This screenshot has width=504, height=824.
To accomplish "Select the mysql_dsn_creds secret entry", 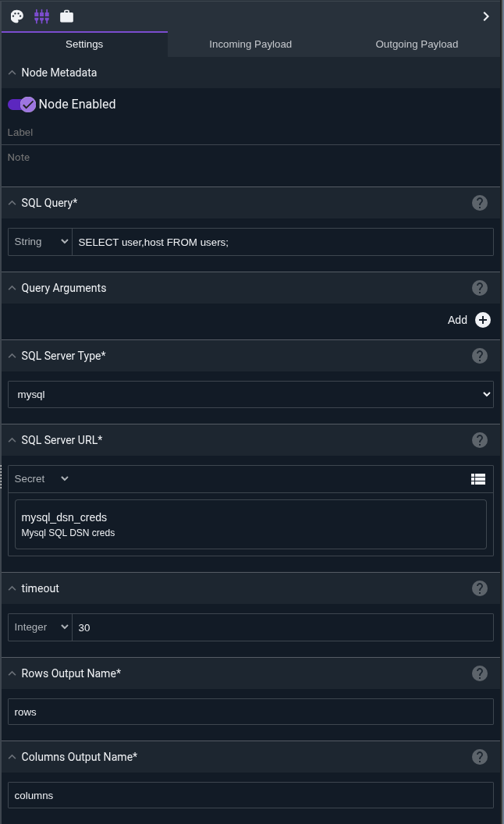I will [250, 524].
